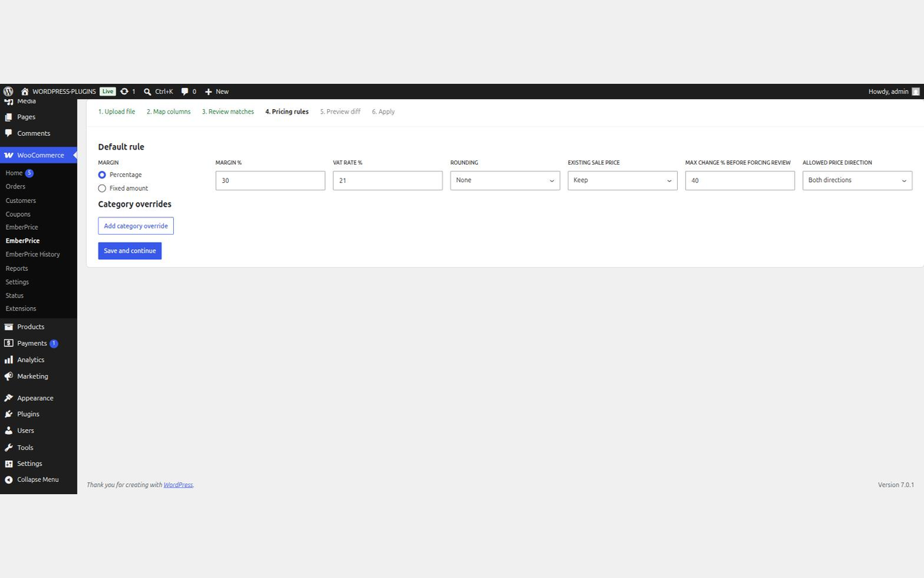Click the Users person icon
The width and height of the screenshot is (924, 578).
[x=9, y=431]
